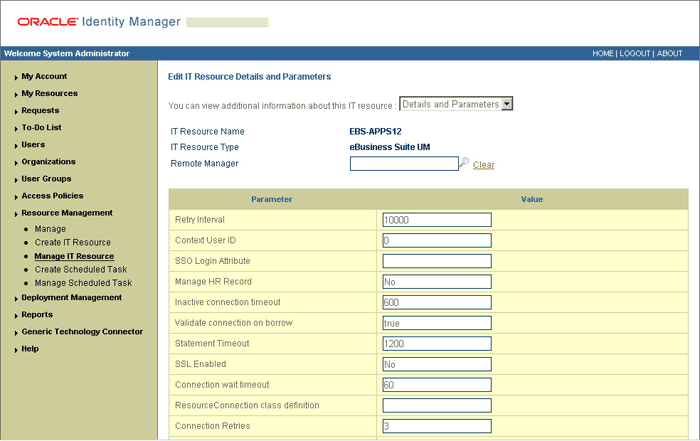Click the Connection wait timeout field

[437, 385]
